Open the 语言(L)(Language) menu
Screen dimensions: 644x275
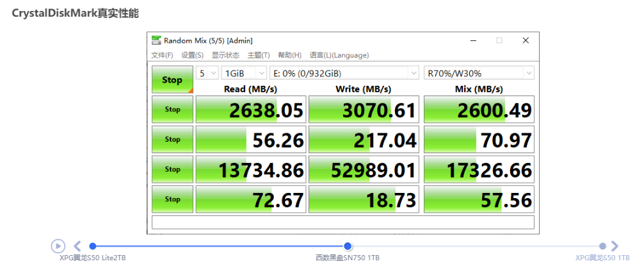point(339,55)
